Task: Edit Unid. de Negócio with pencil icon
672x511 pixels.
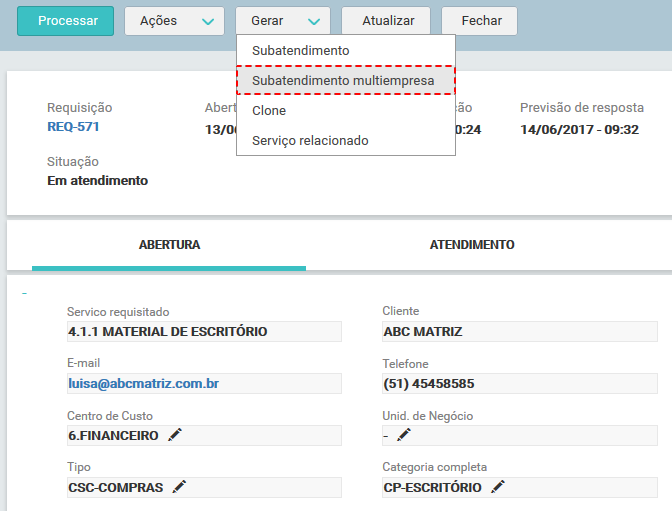Action: pos(404,435)
